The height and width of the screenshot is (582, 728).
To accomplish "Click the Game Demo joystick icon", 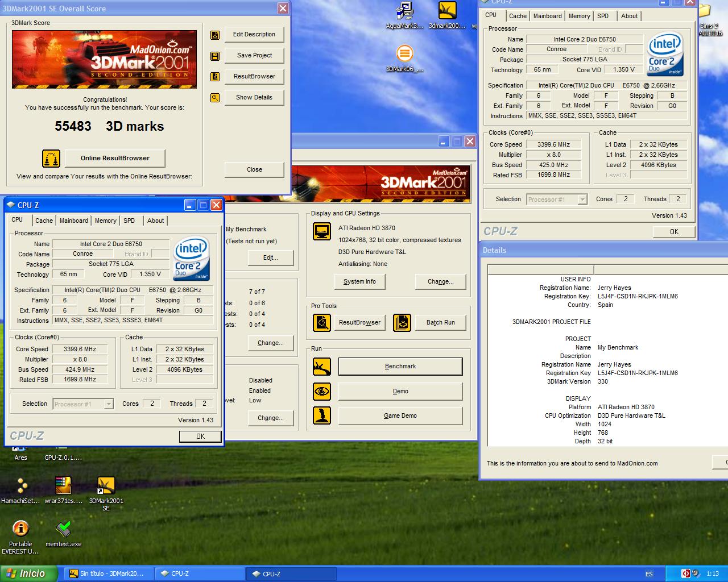I will [322, 415].
